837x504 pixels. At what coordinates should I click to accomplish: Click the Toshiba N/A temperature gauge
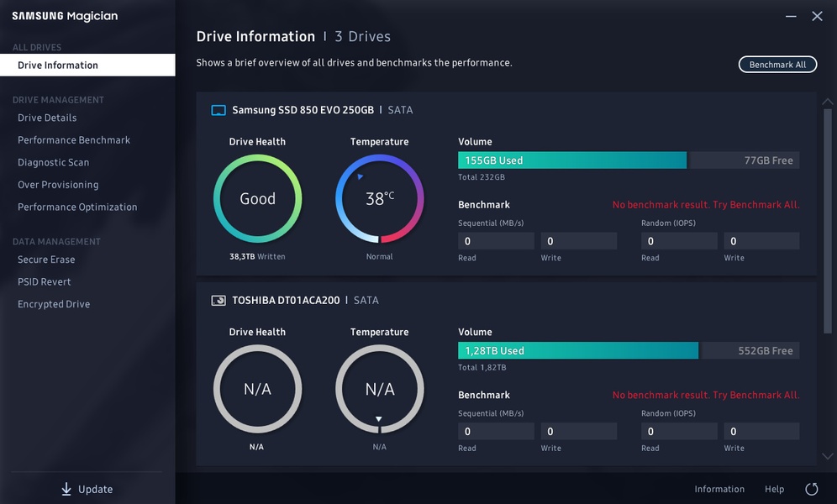pyautogui.click(x=380, y=389)
